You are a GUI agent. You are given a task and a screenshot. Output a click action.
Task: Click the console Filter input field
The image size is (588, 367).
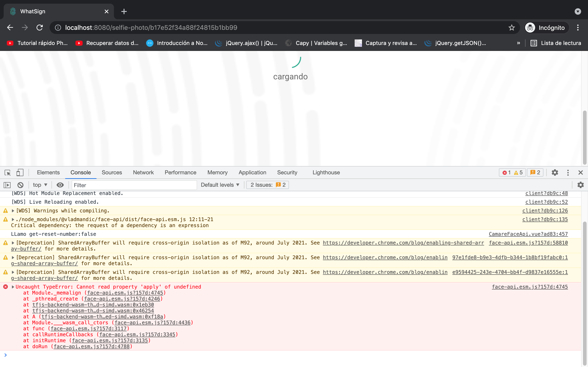(x=134, y=185)
